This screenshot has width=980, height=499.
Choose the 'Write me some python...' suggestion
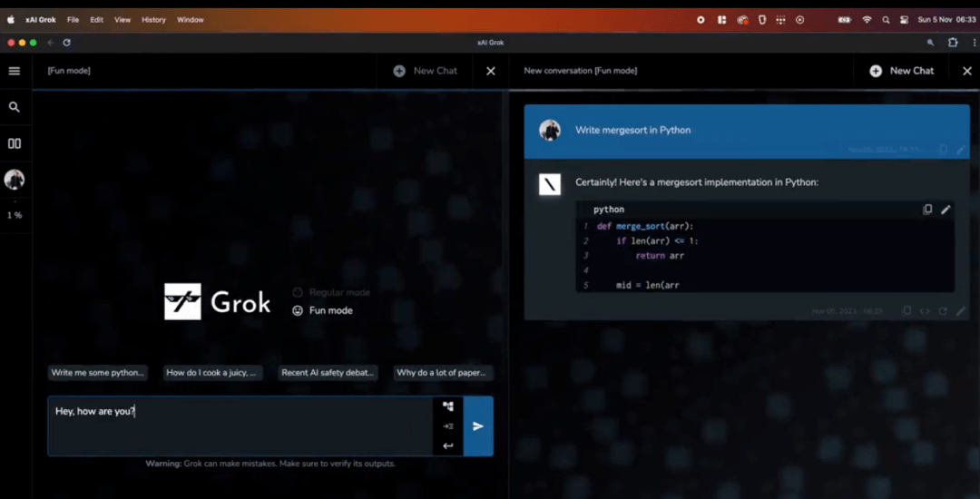97,373
